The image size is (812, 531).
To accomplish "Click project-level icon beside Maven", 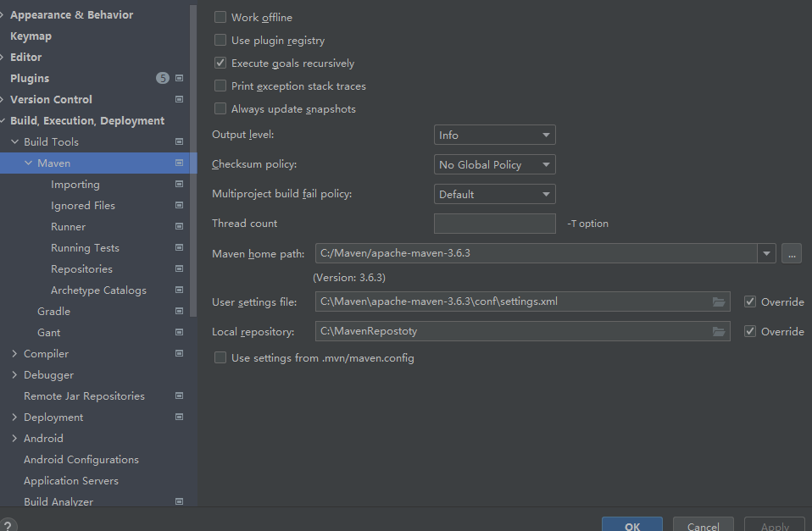I will tap(179, 163).
